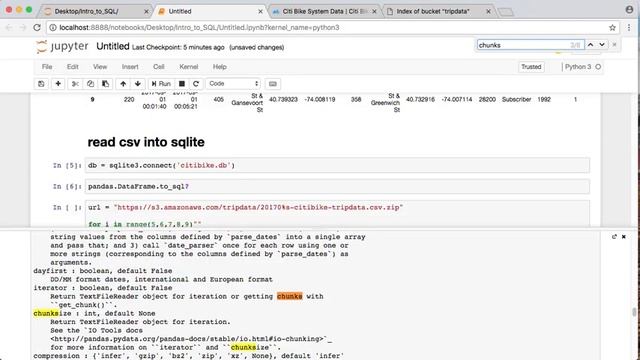Image resolution: width=640 pixels, height=360 pixels.
Task: Open the File menu
Action: click(47, 67)
